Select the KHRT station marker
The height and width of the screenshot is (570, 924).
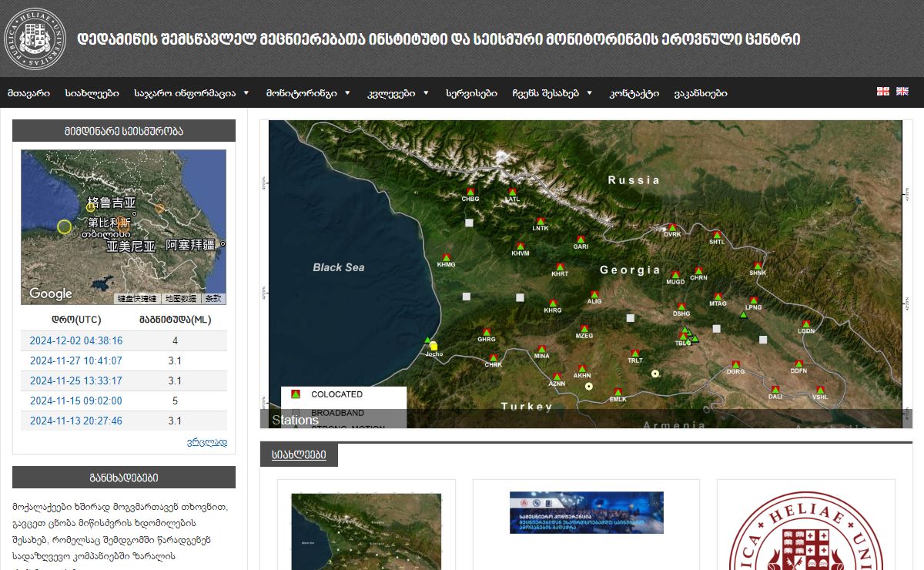[560, 267]
